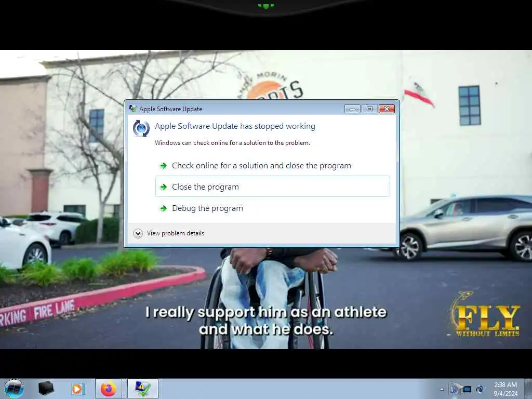Click the small title bar icon of Apple Software Update
This screenshot has width=532, height=399.
pyautogui.click(x=132, y=109)
